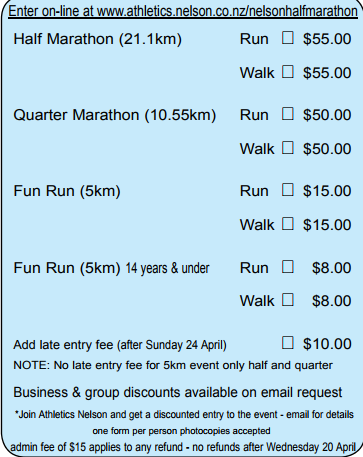The image size is (363, 457).
Task: Click the 'Add late entry fee' text
Action: coord(63,345)
